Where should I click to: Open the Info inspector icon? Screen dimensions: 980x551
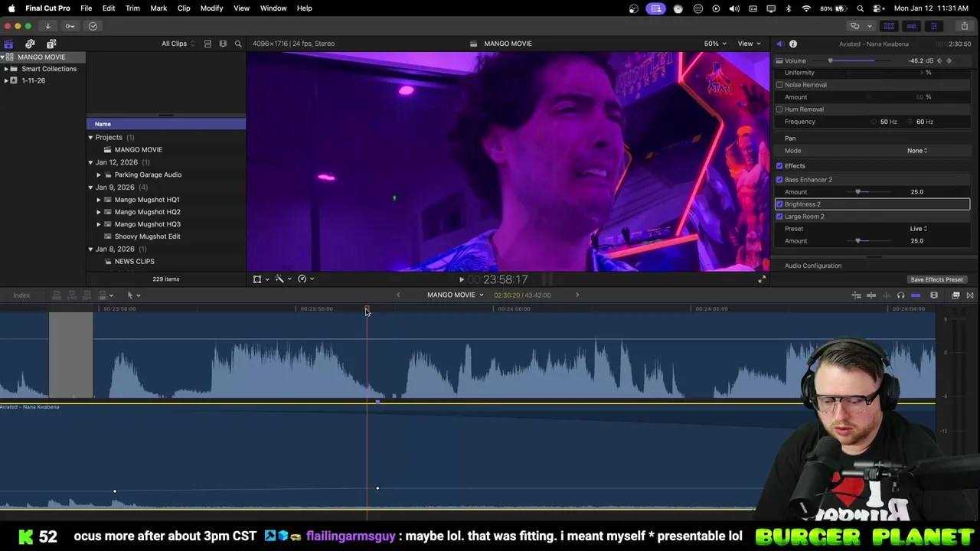[x=793, y=44]
